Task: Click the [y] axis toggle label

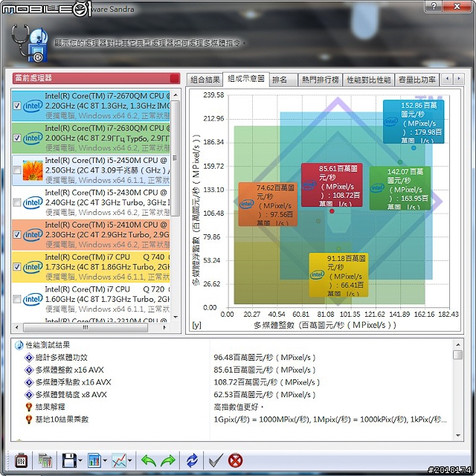Action: [x=196, y=325]
